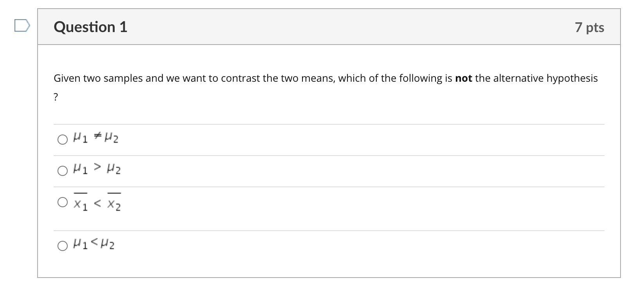
Task: Click the lone question mark under the prompt
Action: point(56,97)
